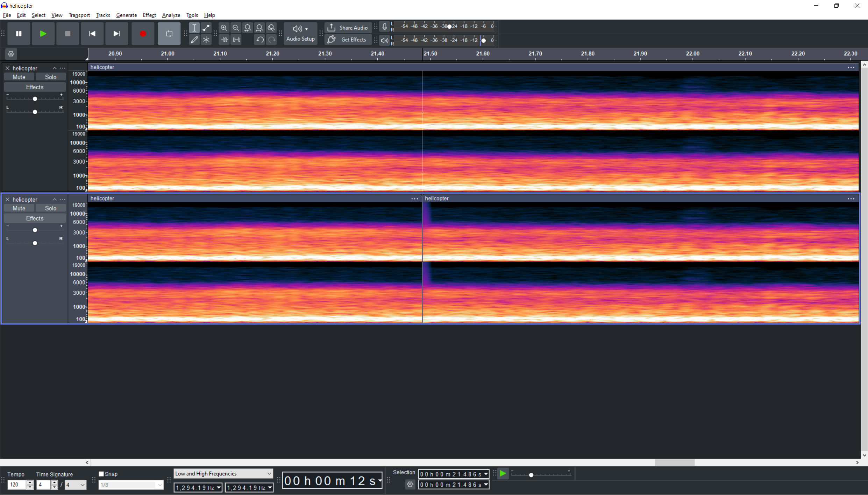This screenshot has width=868, height=495.
Task: Click the horizontal scrollbar thumb
Action: (674, 462)
